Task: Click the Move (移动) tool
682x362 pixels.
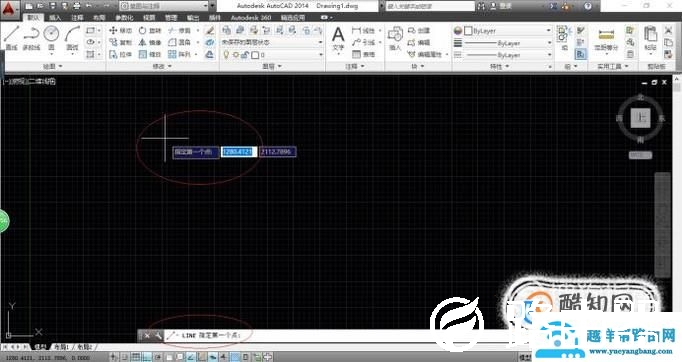Action: coord(120,30)
